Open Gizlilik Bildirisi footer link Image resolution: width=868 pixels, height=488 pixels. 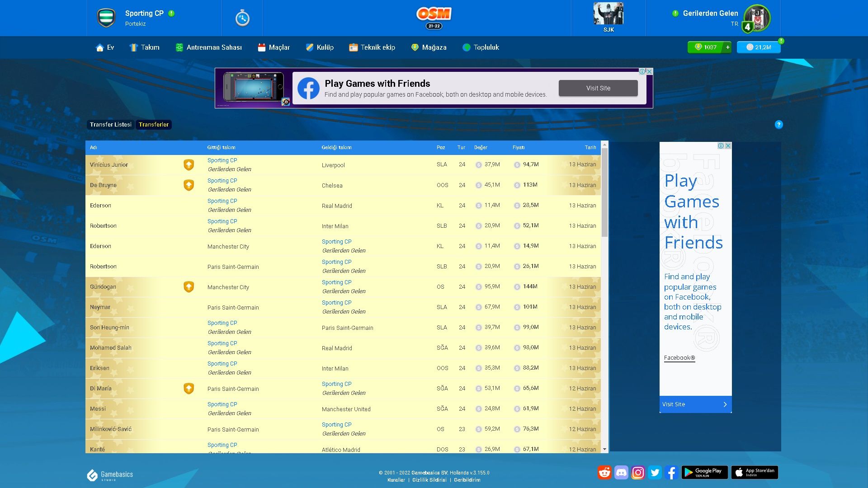[429, 480]
